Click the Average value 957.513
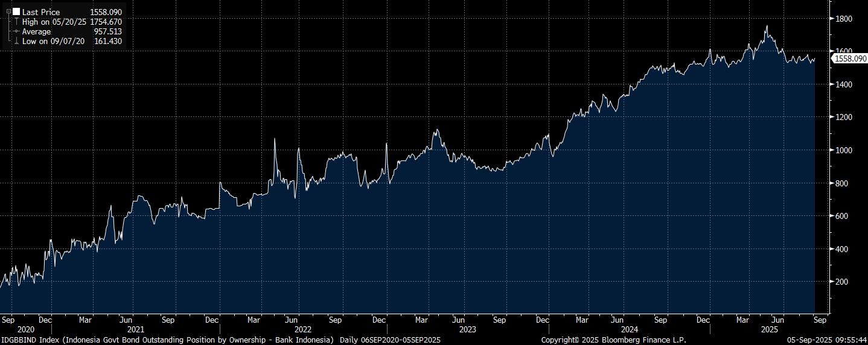 (108, 31)
